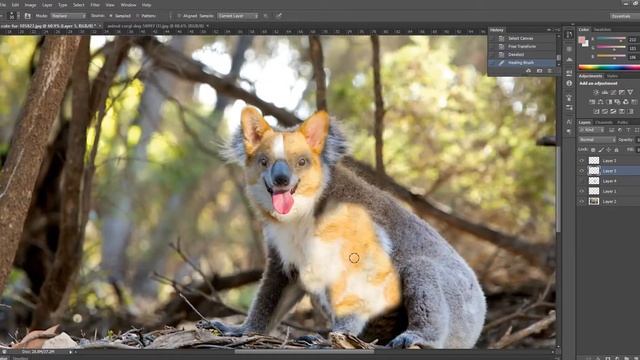
Task: Open the Sample dropdown showing Current Layer
Action: pos(238,16)
